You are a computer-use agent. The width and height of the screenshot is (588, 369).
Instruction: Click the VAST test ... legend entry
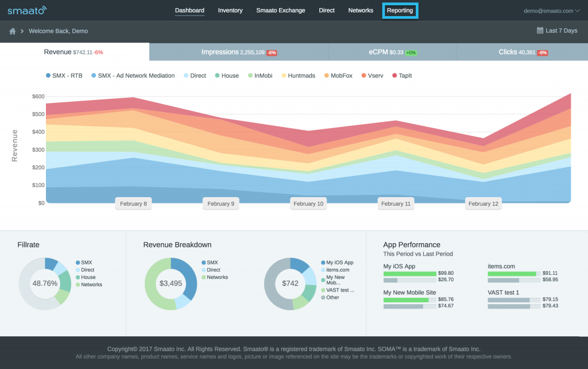[x=338, y=290]
